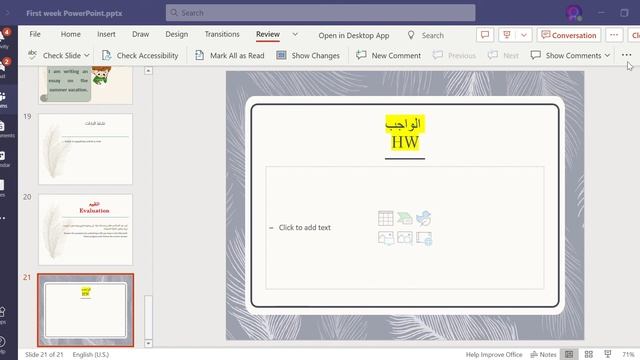640x360 pixels.
Task: Insert a picture via placeholder icon
Action: point(404,238)
